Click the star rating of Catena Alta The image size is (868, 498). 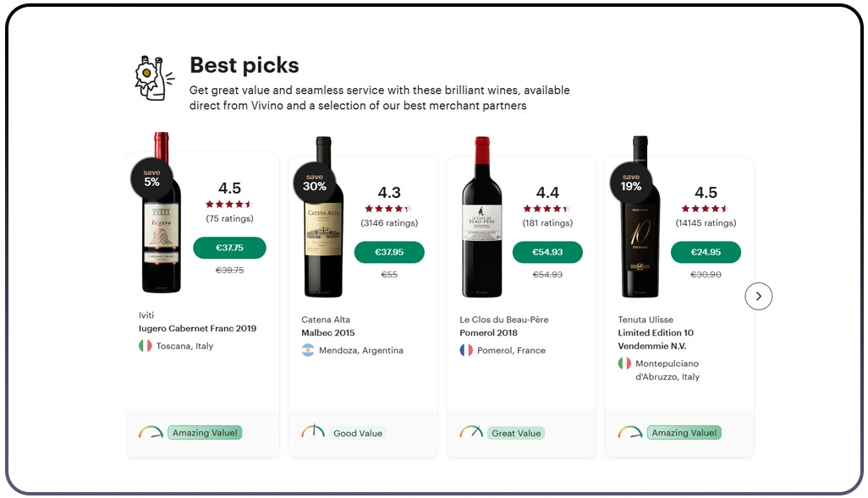[388, 208]
